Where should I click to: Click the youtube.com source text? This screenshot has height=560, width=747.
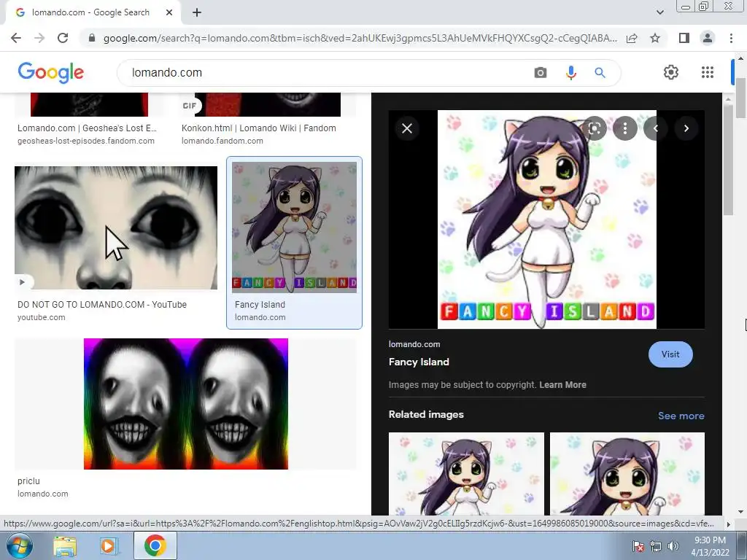pyautogui.click(x=42, y=318)
